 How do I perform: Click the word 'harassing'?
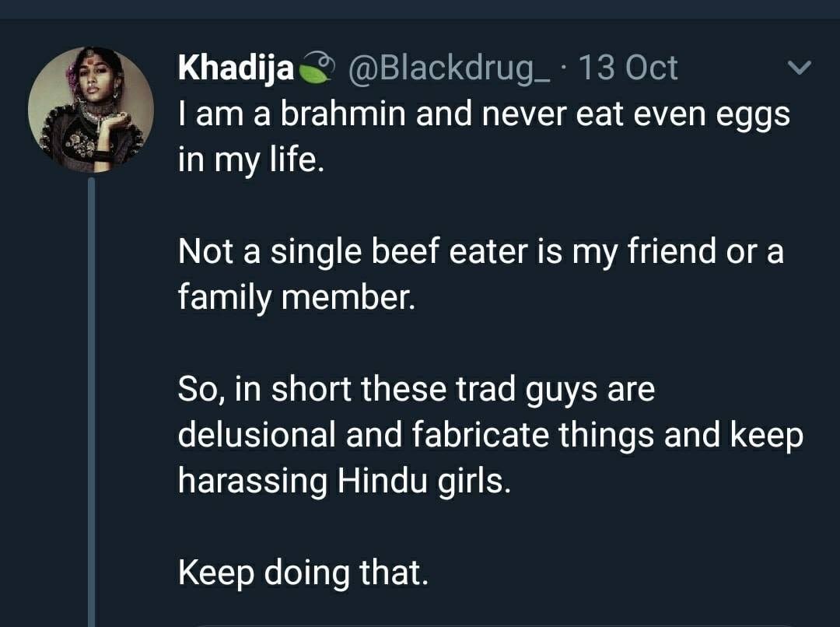point(253,481)
